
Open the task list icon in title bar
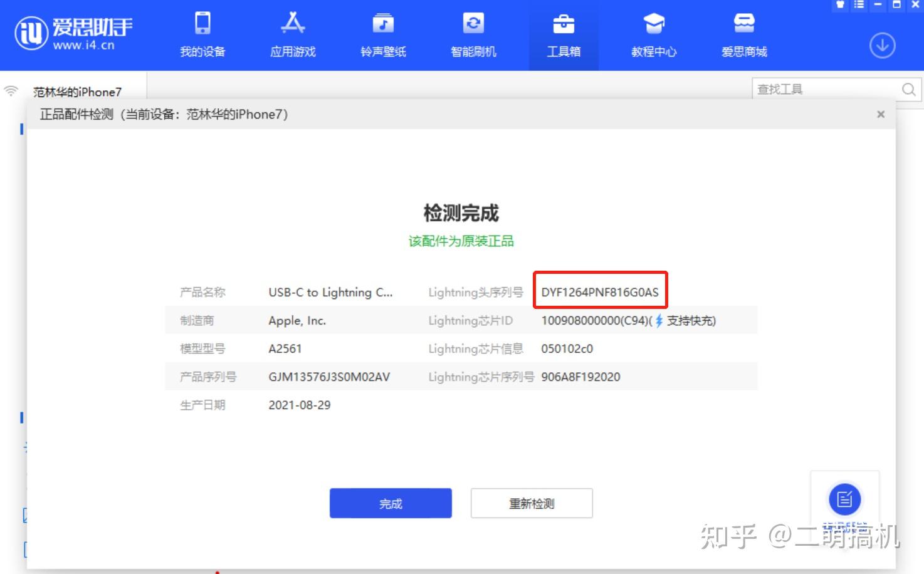click(x=858, y=5)
